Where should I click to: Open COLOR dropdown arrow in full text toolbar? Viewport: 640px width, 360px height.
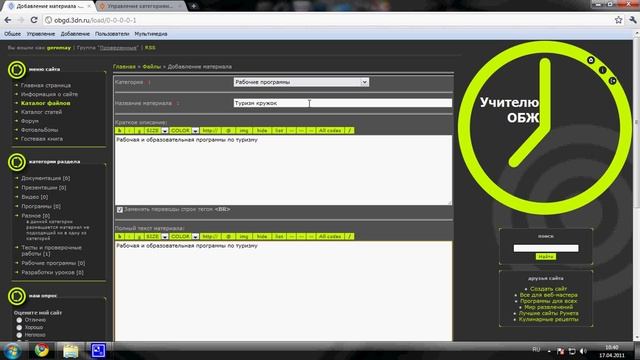(x=195, y=237)
